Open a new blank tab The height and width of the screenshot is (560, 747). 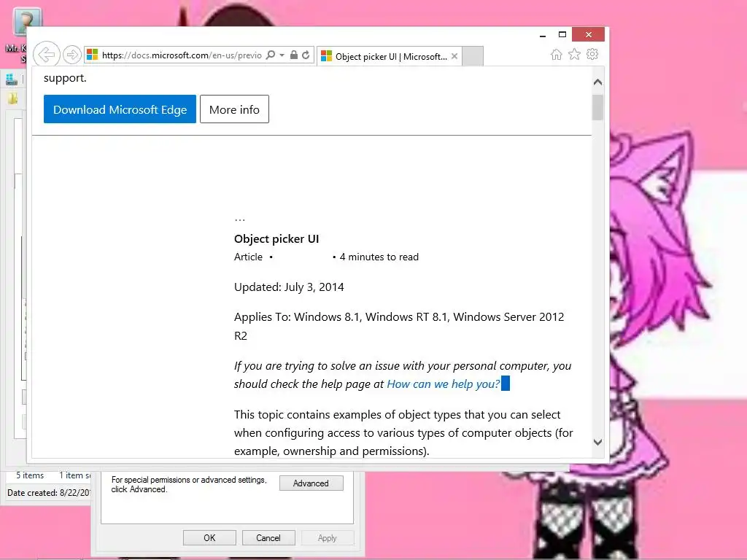point(473,56)
